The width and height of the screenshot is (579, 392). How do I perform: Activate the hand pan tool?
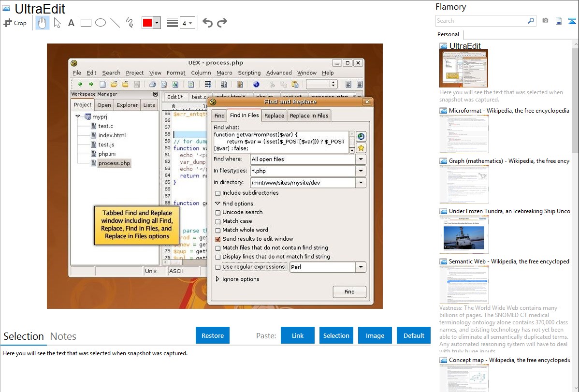tap(43, 23)
